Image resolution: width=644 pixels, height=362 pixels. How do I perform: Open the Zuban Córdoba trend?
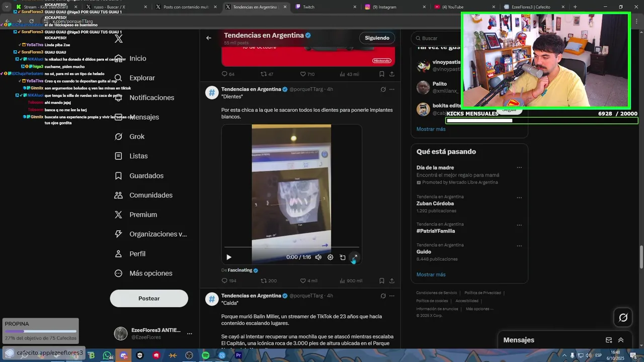pyautogui.click(x=435, y=204)
